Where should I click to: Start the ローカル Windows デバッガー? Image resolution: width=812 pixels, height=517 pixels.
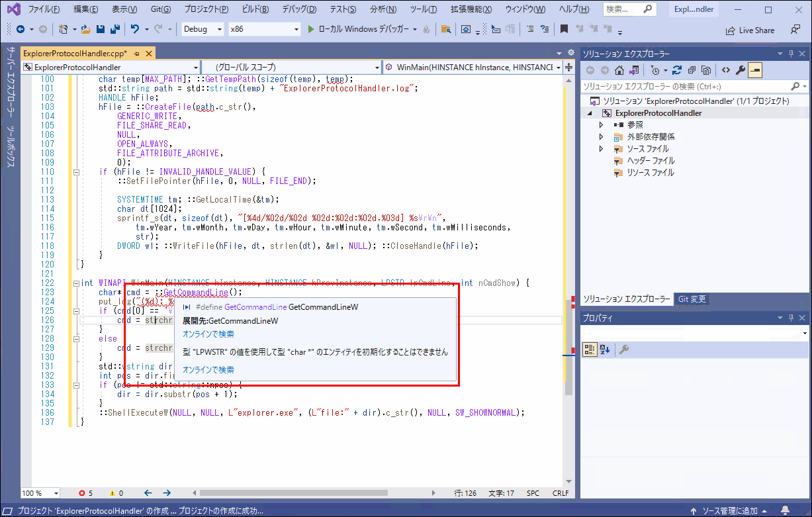click(362, 29)
